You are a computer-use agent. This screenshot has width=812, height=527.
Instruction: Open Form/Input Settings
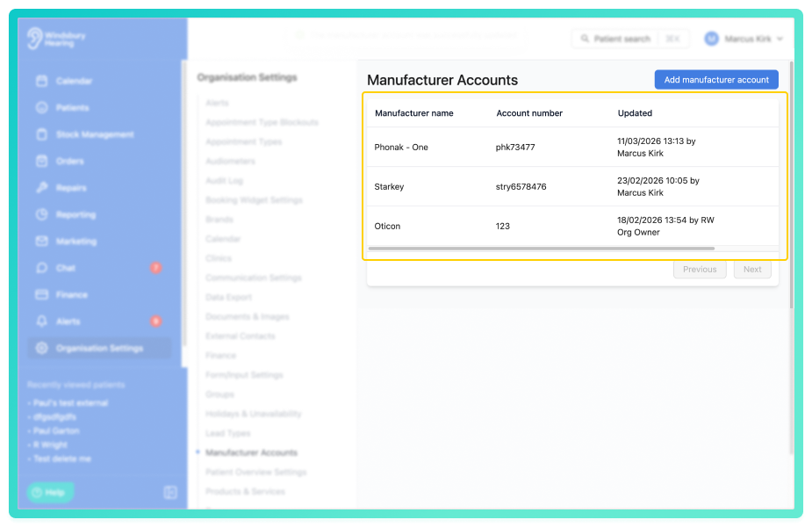pyautogui.click(x=244, y=375)
